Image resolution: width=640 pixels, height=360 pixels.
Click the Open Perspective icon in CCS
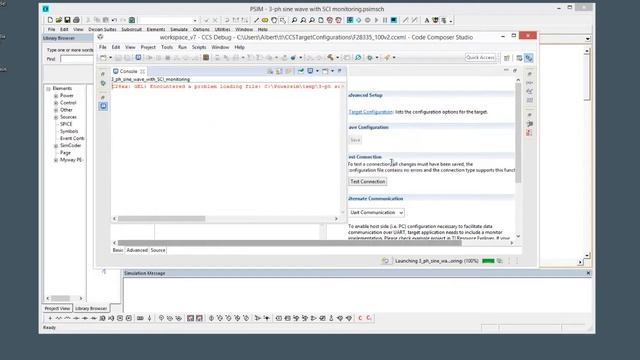click(x=507, y=58)
